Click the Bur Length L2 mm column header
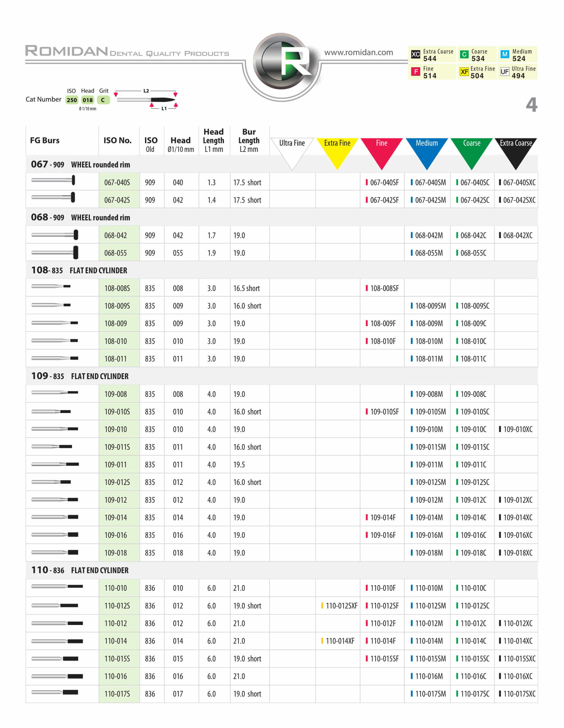This screenshot has width=564, height=728. (x=249, y=140)
